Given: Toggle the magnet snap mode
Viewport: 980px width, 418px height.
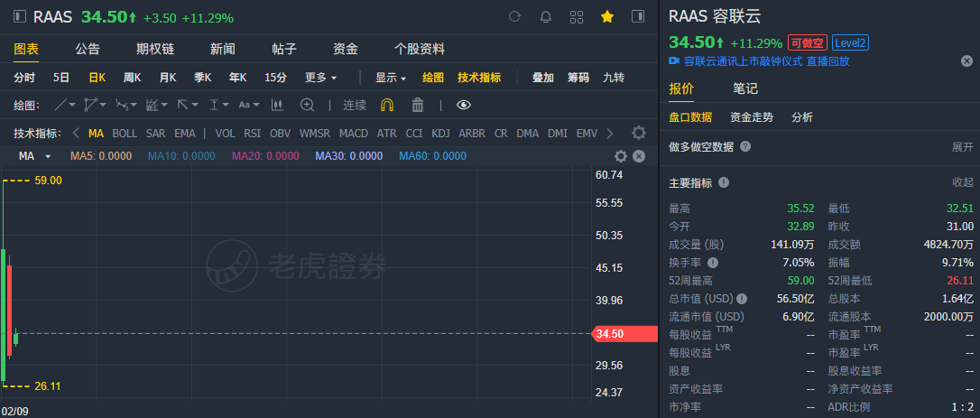Looking at the screenshot, I should pyautogui.click(x=387, y=105).
